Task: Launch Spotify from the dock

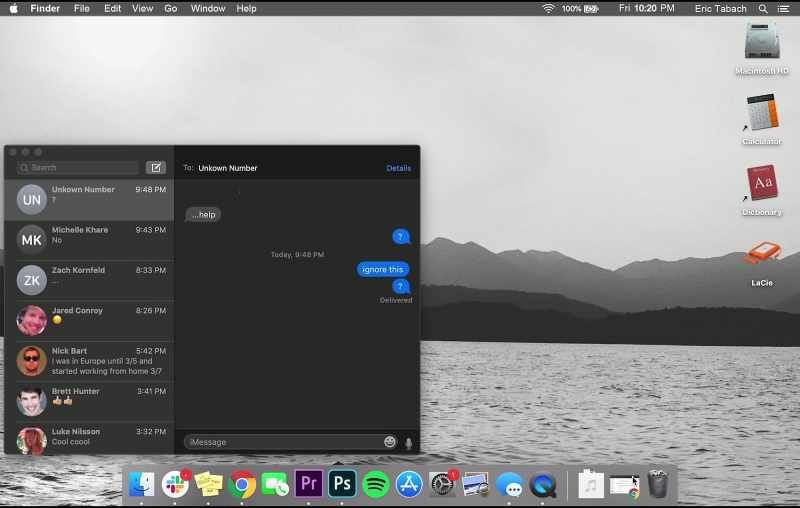Action: (376, 484)
